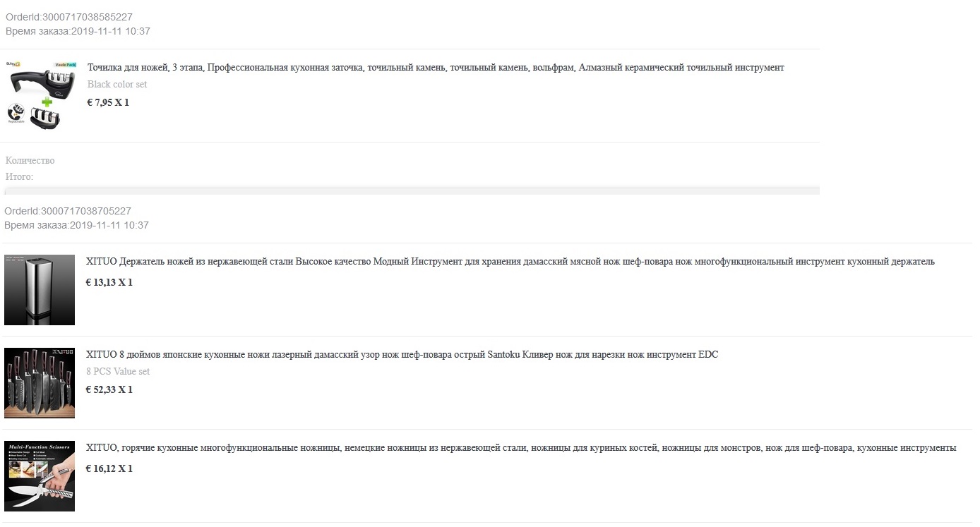Viewport: 980px width, 527px height.
Task: Open 'XITUO 8 дюймов японские кухонные ножи' link
Action: [x=402, y=355]
